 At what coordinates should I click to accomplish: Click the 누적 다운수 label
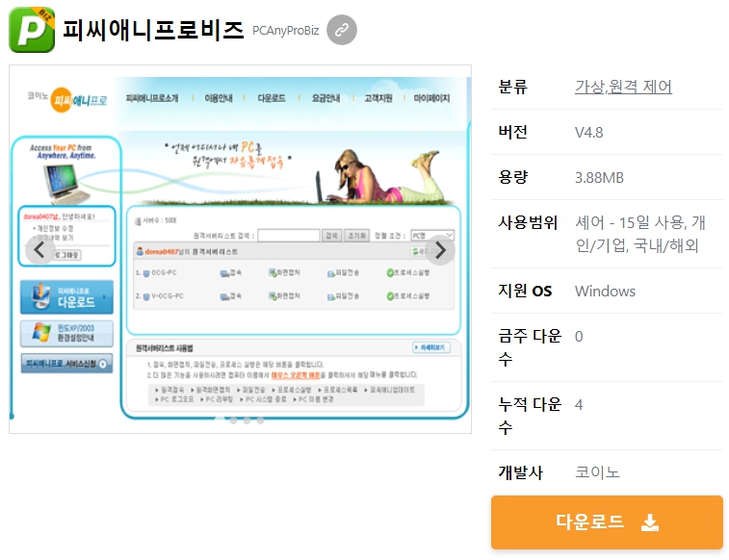(x=530, y=416)
